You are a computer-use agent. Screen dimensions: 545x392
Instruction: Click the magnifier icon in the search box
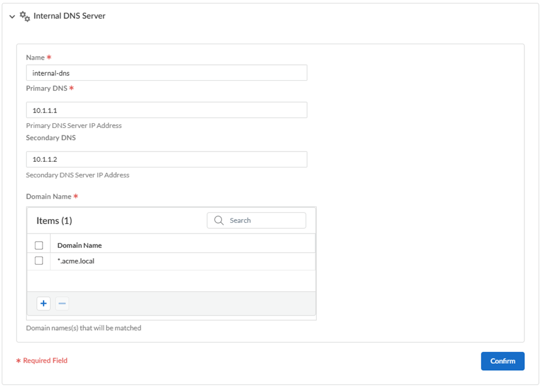pyautogui.click(x=219, y=220)
